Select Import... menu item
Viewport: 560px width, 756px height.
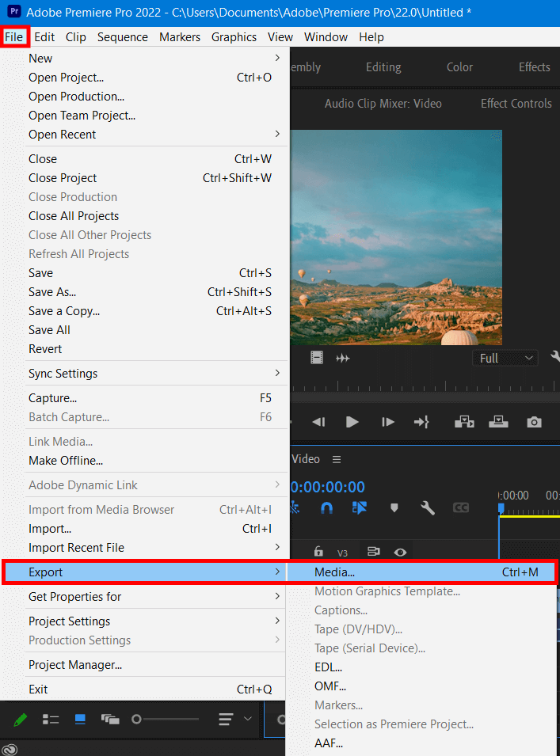tap(145, 529)
